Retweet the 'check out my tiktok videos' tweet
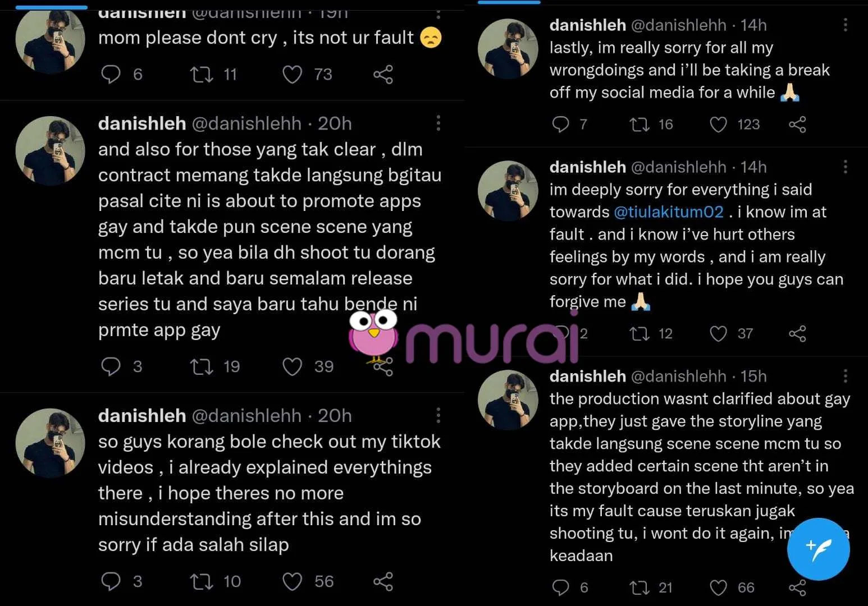 [202, 581]
